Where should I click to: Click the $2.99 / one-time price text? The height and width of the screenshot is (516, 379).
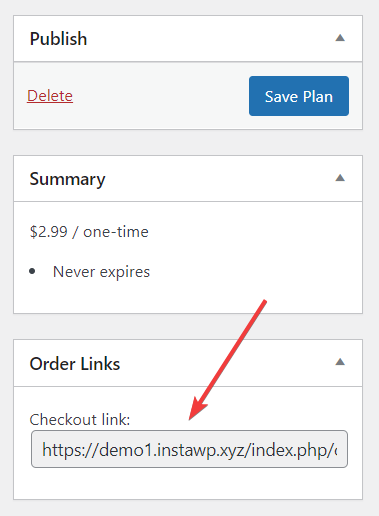pyautogui.click(x=89, y=232)
